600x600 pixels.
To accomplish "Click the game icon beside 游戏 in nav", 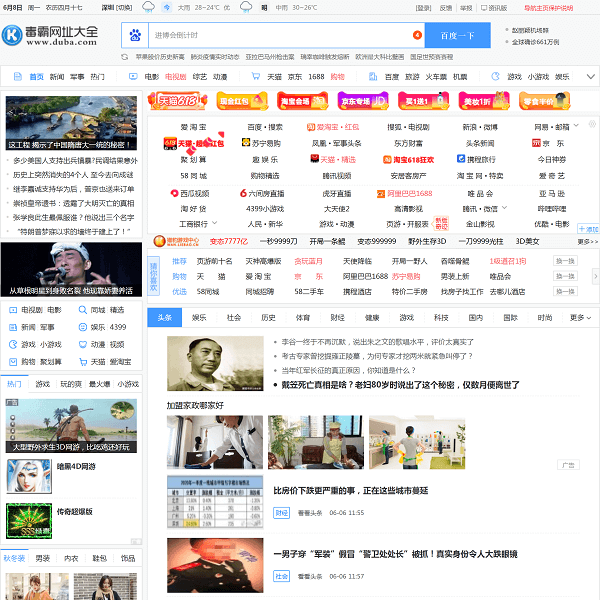I will click(x=496, y=77).
